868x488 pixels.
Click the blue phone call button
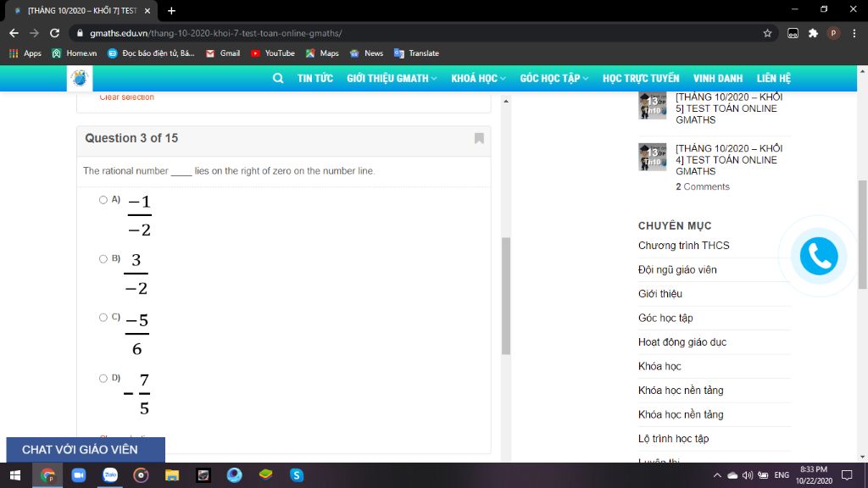pyautogui.click(x=819, y=256)
